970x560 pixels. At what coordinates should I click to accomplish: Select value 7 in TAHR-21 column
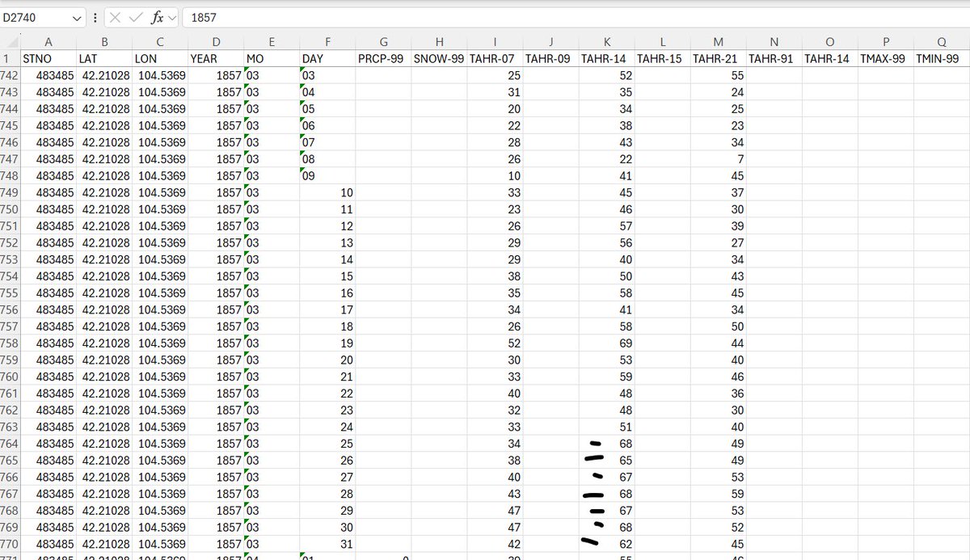tap(719, 159)
